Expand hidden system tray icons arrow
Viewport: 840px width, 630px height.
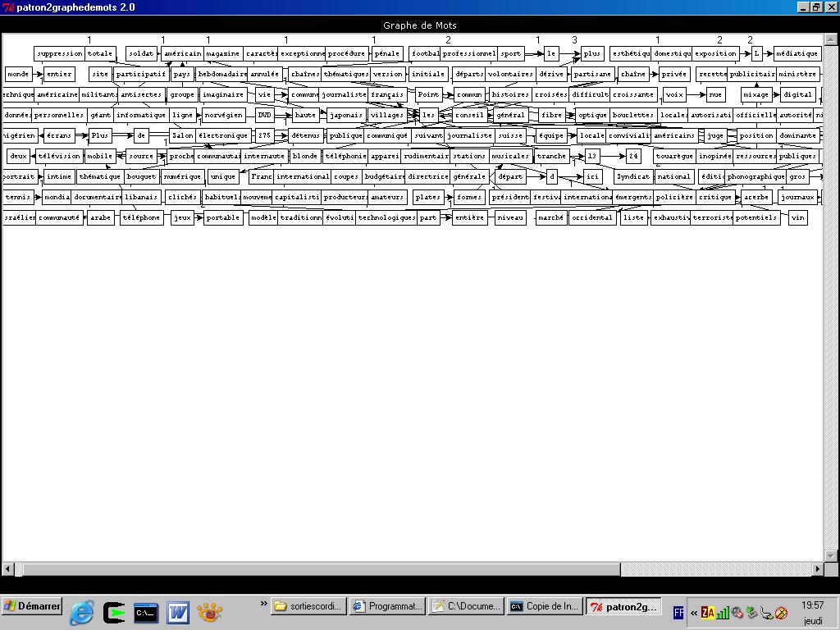tap(694, 612)
